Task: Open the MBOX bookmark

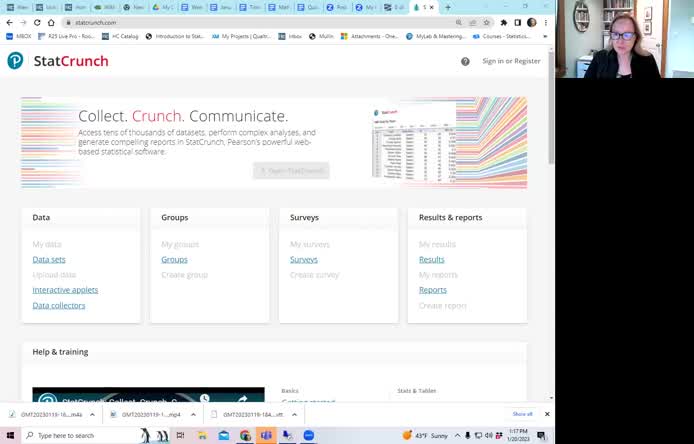Action: [19, 36]
